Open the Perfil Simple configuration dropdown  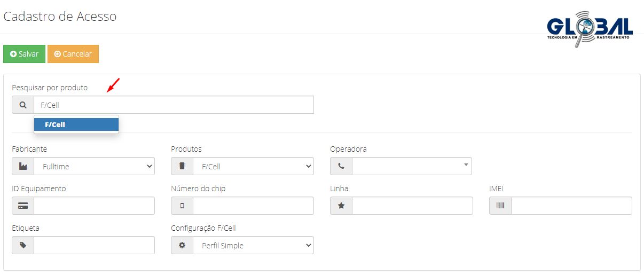[x=254, y=245]
